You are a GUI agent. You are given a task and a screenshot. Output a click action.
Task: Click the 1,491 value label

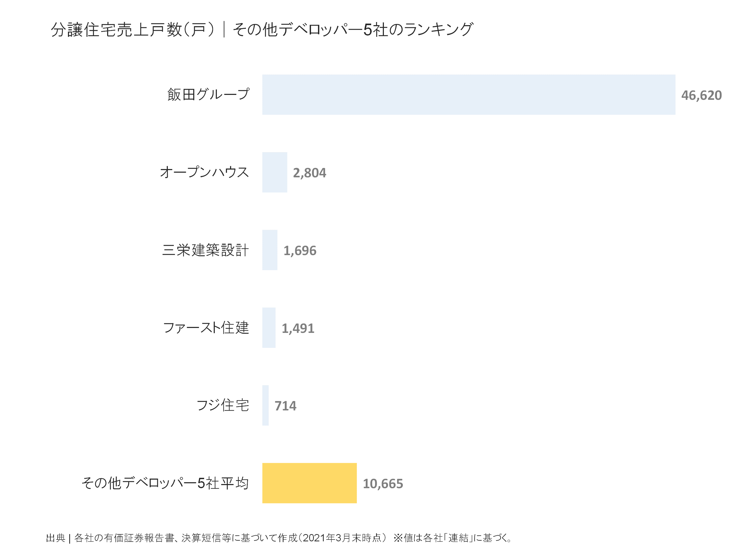tap(298, 328)
